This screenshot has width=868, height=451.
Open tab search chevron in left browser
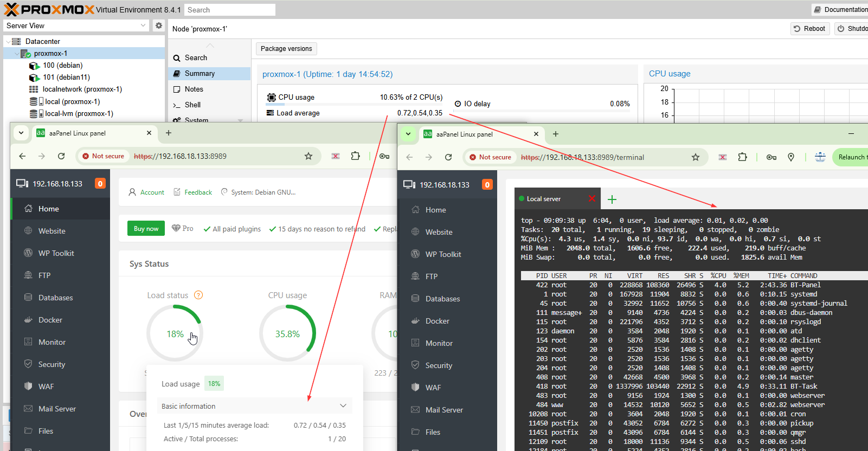point(21,133)
